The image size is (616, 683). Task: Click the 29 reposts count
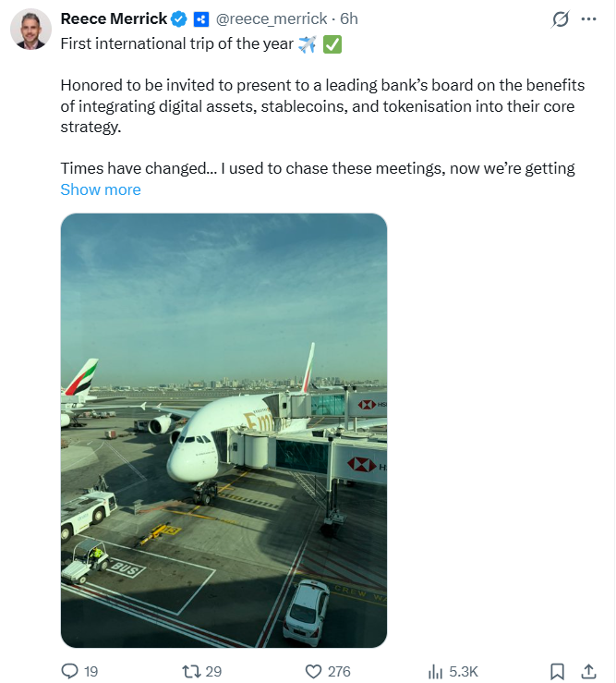(x=213, y=671)
